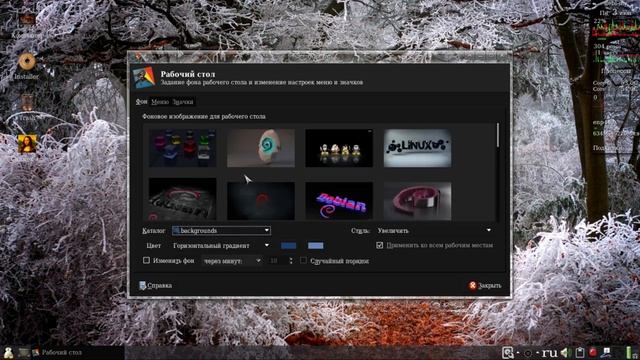Open the search tool icon in system tray
This screenshot has height=360, width=640.
tap(508, 352)
